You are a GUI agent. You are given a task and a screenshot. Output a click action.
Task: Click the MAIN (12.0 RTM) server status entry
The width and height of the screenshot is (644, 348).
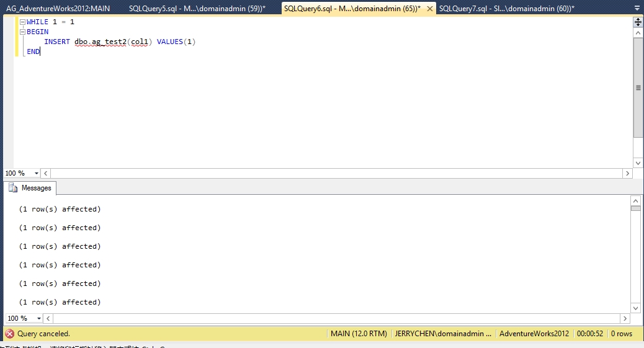(x=359, y=334)
